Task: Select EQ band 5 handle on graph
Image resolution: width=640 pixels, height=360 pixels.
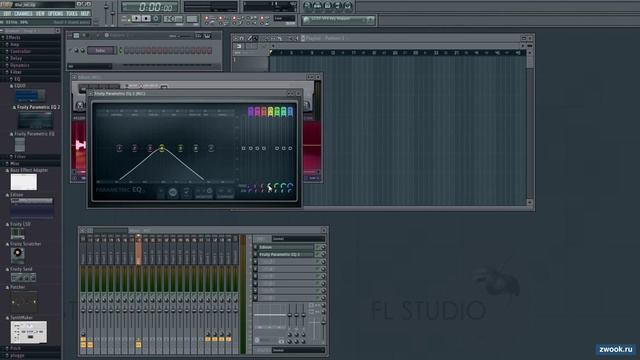Action: coord(180,148)
